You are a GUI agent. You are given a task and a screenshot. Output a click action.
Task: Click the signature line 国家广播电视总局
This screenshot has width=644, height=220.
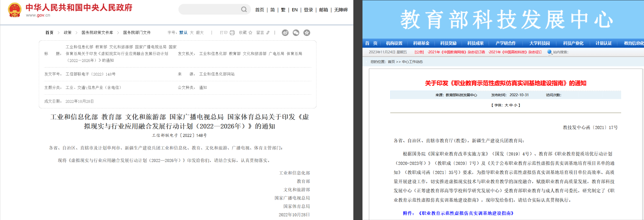292,198
